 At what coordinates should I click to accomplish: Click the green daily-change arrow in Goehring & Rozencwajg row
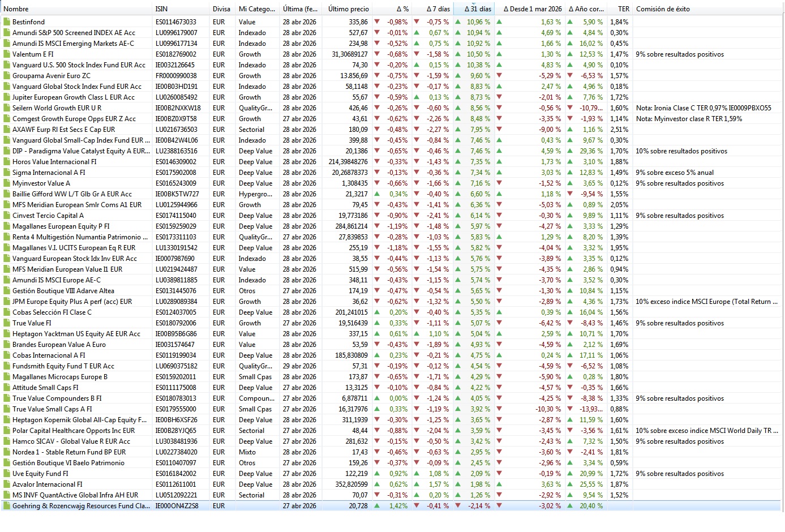(377, 506)
